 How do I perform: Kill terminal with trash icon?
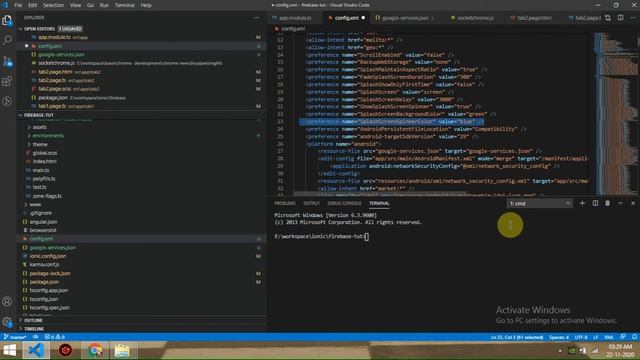(607, 203)
